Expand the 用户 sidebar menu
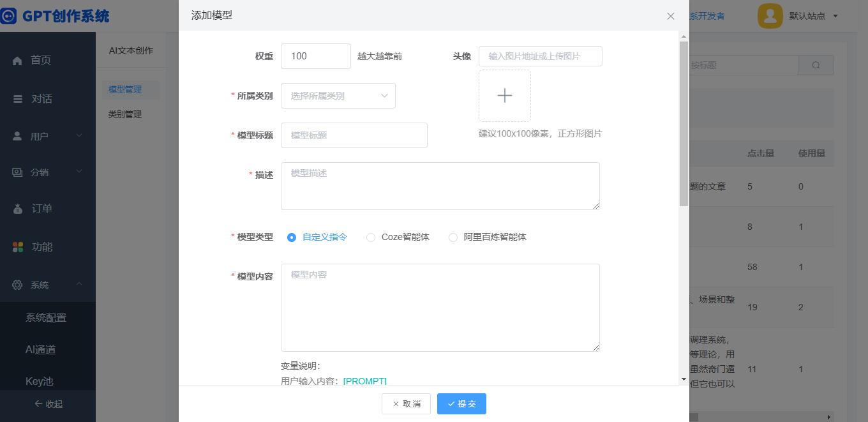The image size is (868, 422). (x=48, y=136)
